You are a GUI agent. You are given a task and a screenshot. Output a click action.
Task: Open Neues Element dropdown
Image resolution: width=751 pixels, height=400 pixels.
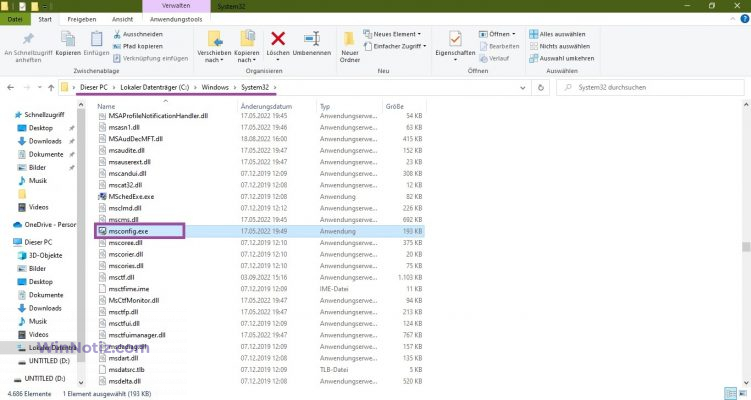392,34
